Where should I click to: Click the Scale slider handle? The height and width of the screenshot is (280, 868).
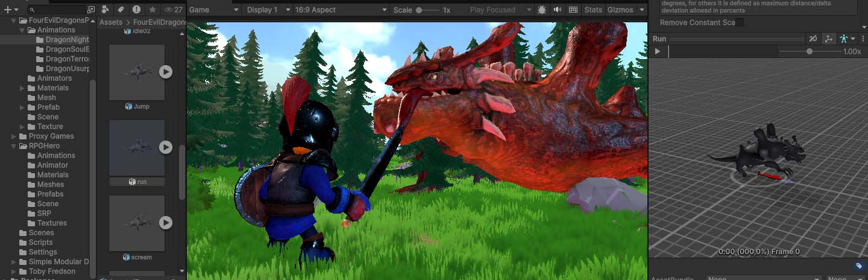pos(419,10)
